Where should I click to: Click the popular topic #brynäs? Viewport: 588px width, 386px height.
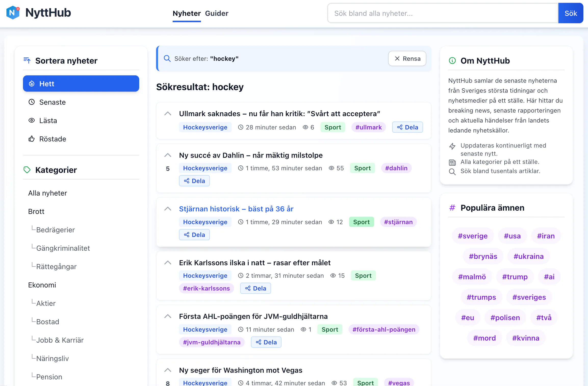pos(483,256)
